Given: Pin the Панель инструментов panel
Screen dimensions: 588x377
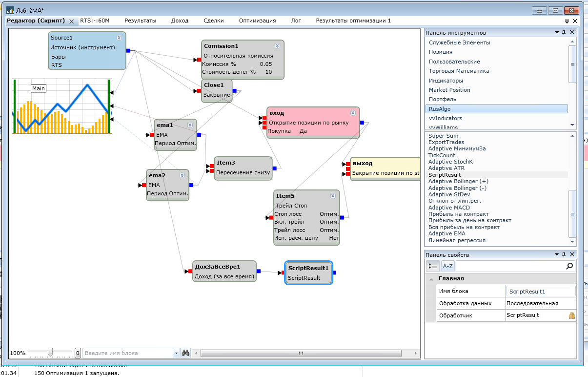Looking at the screenshot, I should [x=565, y=33].
